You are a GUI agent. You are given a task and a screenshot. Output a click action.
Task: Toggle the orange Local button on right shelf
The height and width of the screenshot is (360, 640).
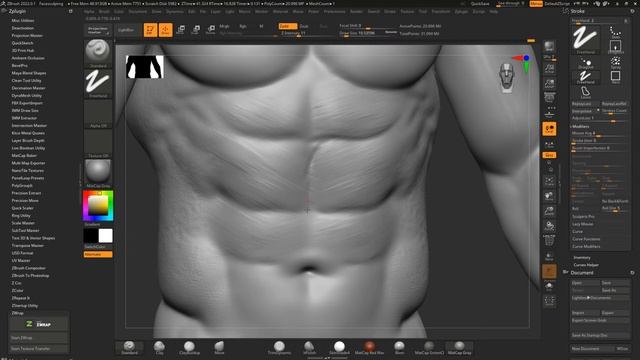click(x=549, y=129)
